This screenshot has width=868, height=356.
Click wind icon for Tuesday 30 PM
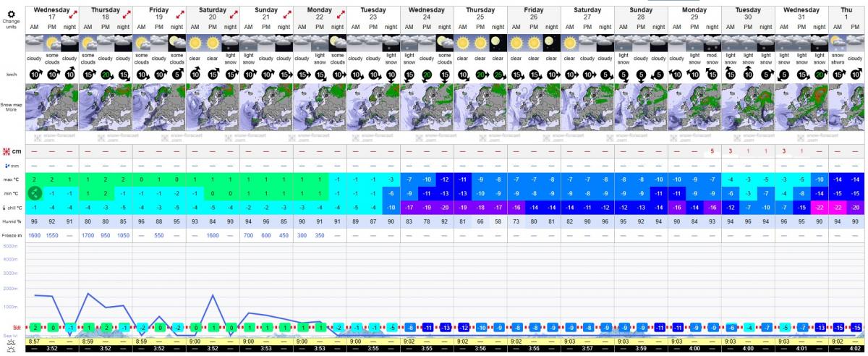(x=747, y=75)
